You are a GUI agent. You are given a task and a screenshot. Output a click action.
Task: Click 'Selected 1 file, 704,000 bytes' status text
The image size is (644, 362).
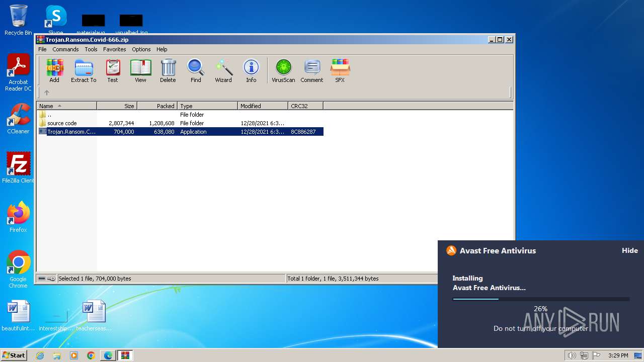point(95,279)
